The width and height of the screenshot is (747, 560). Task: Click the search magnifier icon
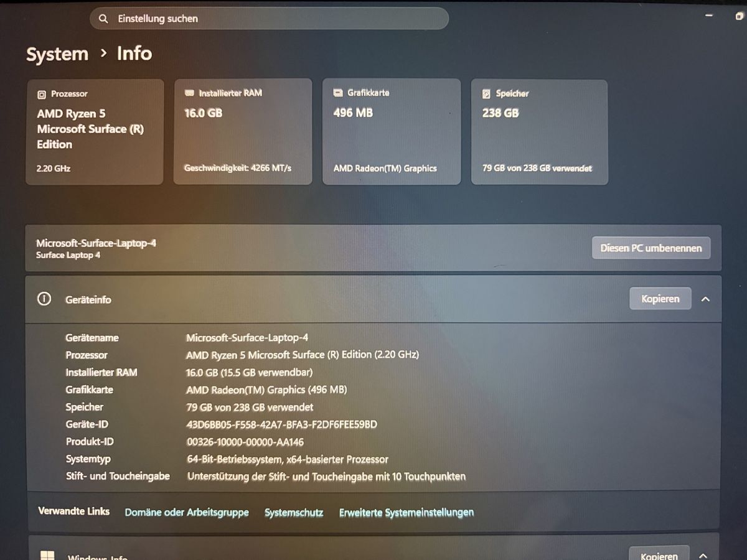tap(104, 19)
